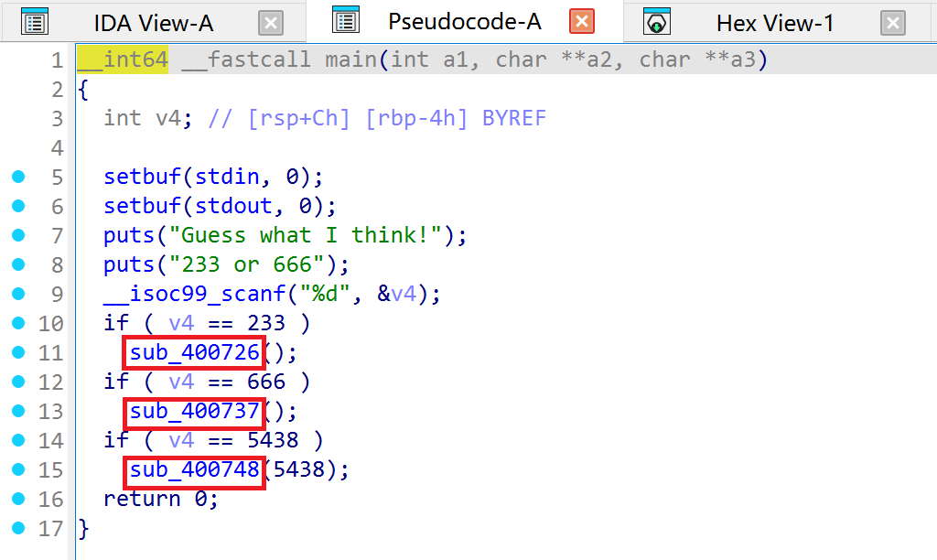937x560 pixels.
Task: Select the Pseudocode-A tab
Action: click(464, 22)
